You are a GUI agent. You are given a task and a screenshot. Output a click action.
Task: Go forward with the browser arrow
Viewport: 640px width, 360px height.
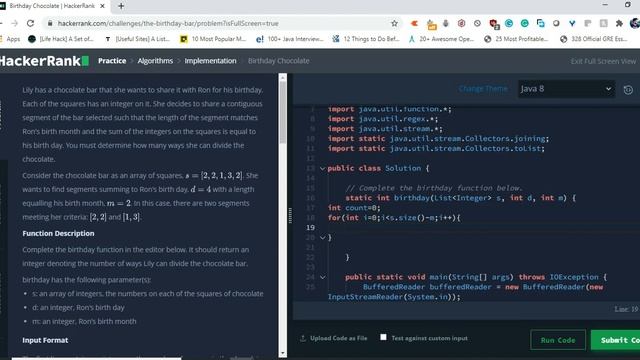pos(14,23)
